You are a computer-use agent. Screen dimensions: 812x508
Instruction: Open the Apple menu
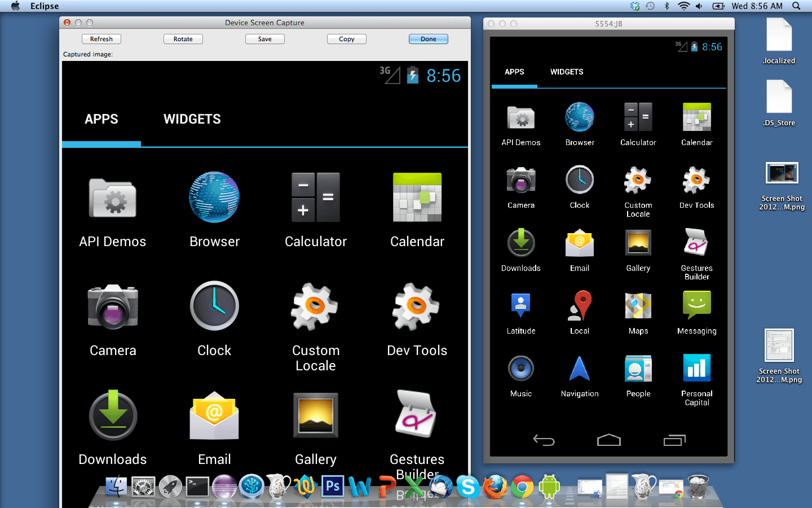coord(15,6)
